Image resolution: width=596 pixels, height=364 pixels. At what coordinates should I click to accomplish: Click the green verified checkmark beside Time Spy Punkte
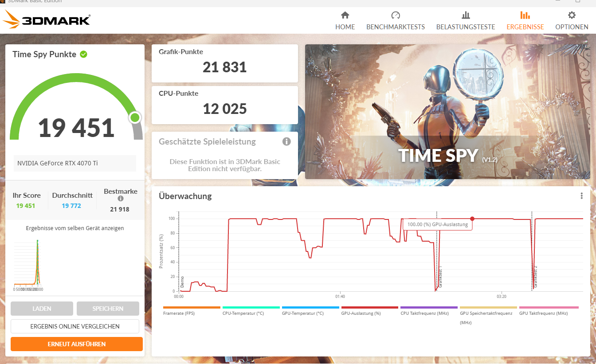click(x=83, y=54)
